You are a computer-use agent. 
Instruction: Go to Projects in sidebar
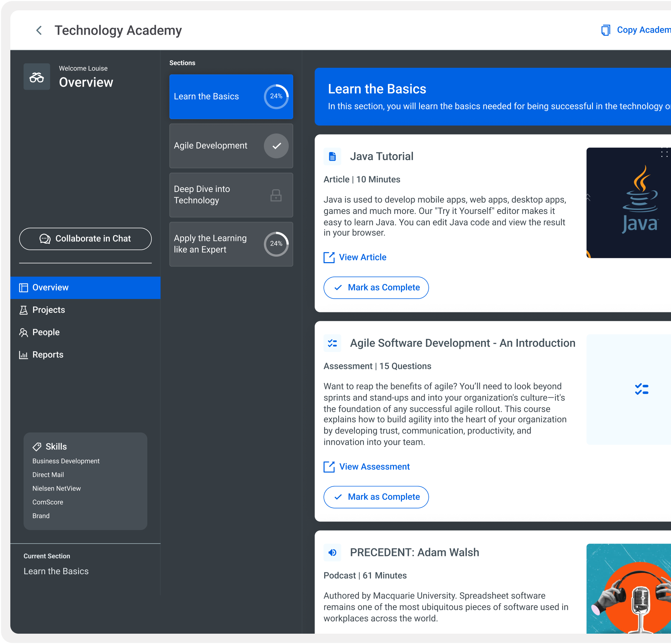[x=49, y=310]
